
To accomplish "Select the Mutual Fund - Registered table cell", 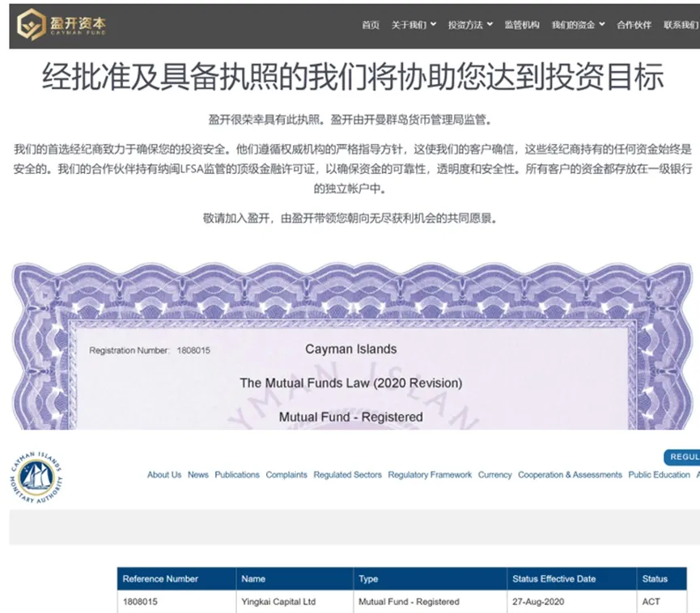I will pyautogui.click(x=431, y=602).
